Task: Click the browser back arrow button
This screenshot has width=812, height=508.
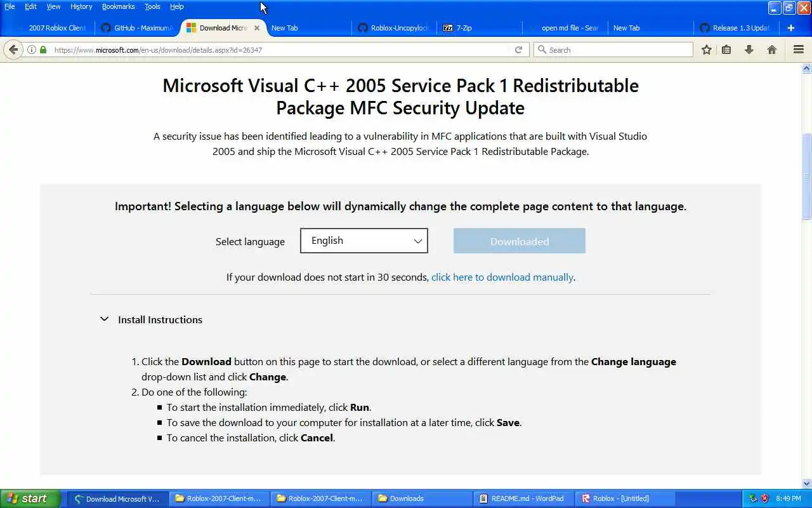Action: pos(13,50)
